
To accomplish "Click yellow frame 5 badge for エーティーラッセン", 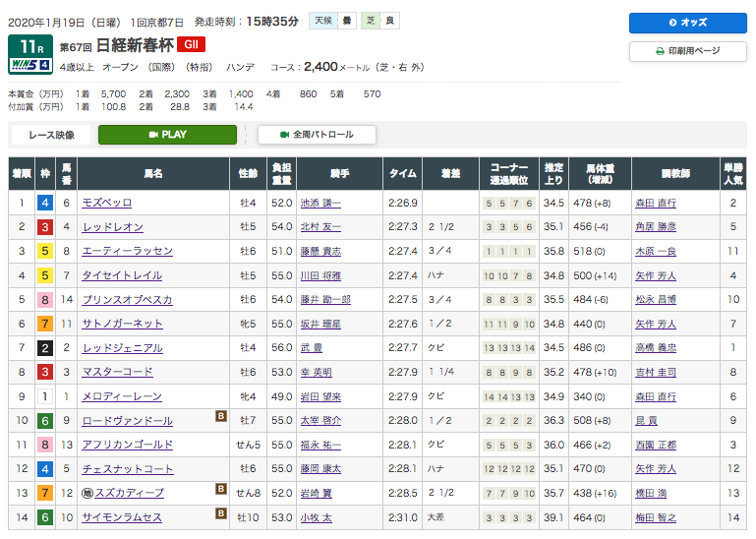I will click(x=45, y=252).
